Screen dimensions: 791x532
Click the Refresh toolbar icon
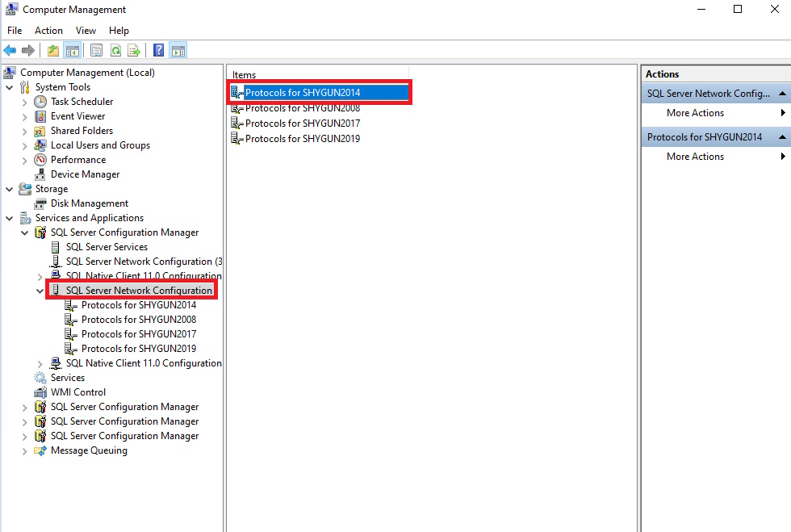pos(115,51)
